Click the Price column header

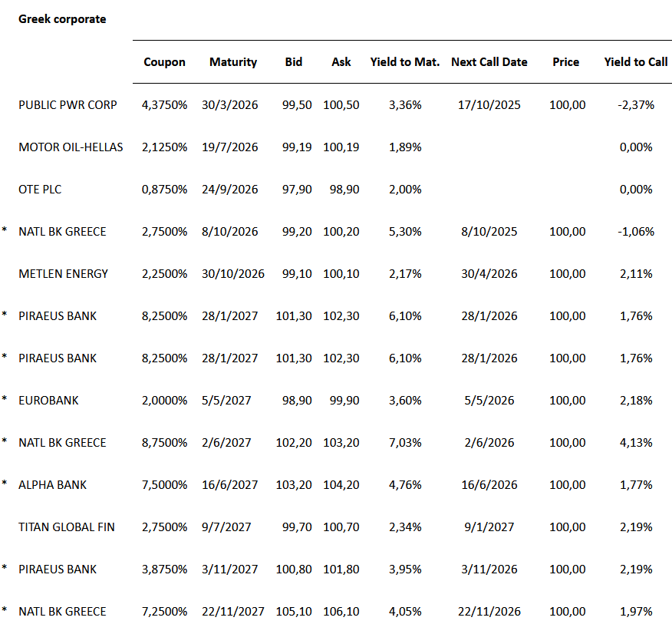point(566,62)
